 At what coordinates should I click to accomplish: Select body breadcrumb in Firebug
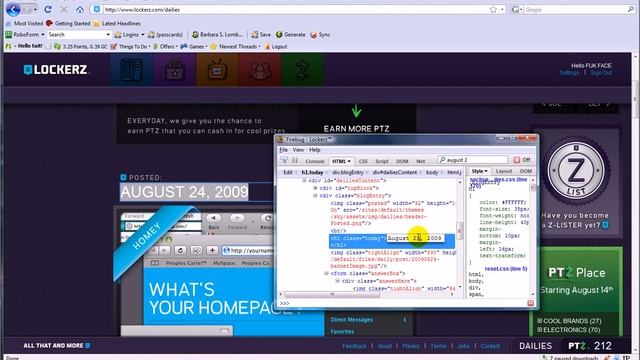click(432, 173)
